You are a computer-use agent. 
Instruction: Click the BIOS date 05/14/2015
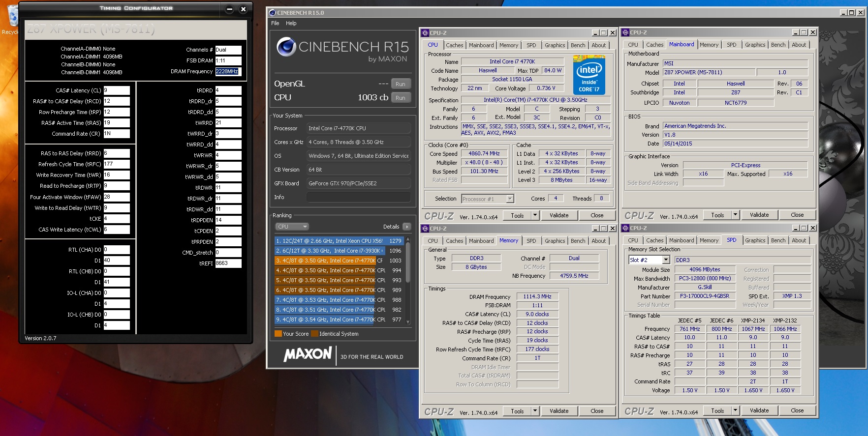click(735, 144)
